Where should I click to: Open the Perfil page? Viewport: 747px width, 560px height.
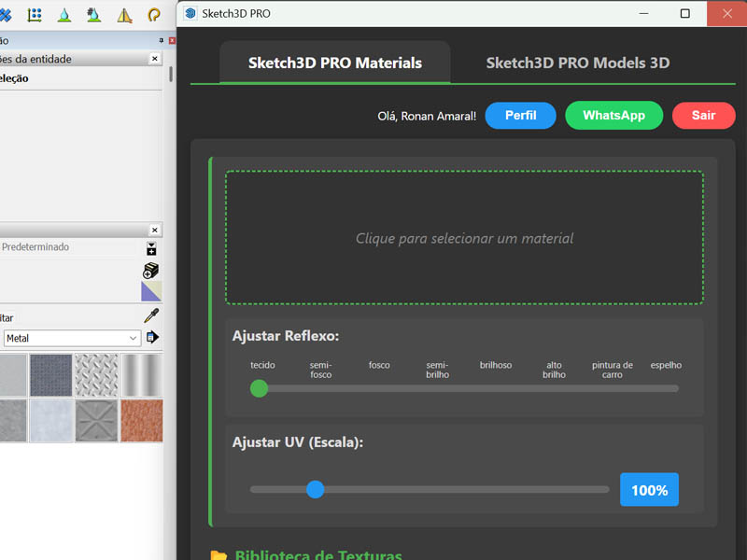tap(520, 116)
